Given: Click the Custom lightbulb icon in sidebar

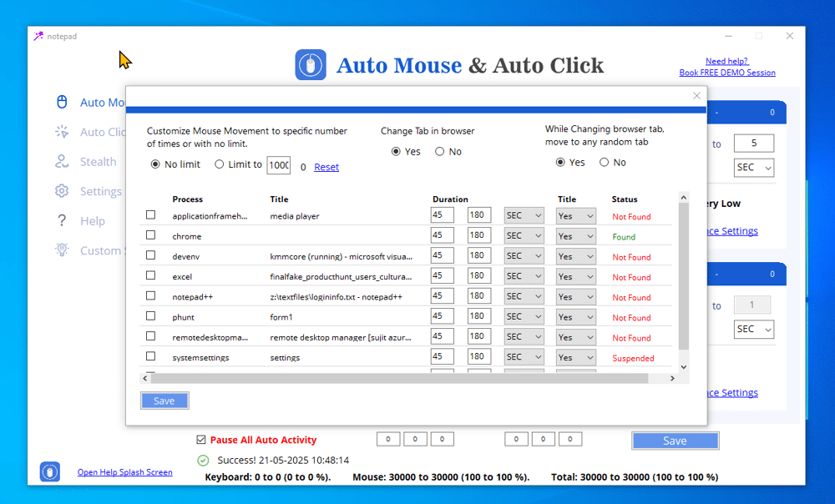Looking at the screenshot, I should pyautogui.click(x=62, y=250).
